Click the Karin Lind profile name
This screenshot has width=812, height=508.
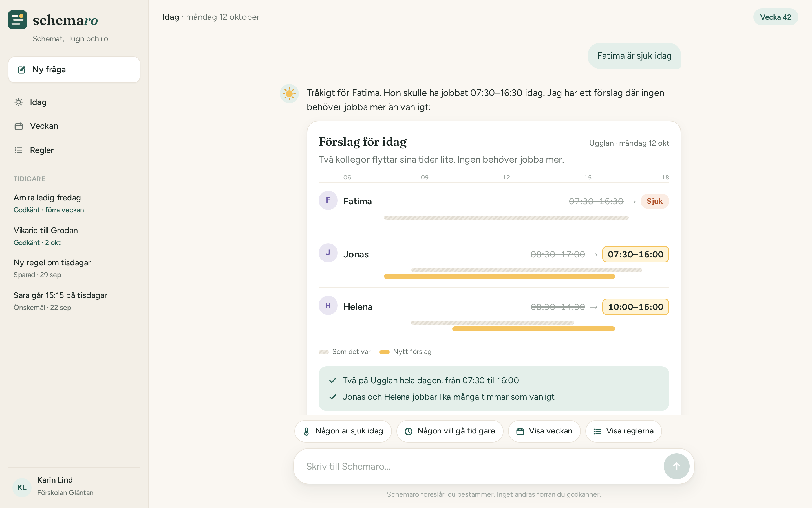pyautogui.click(x=55, y=480)
